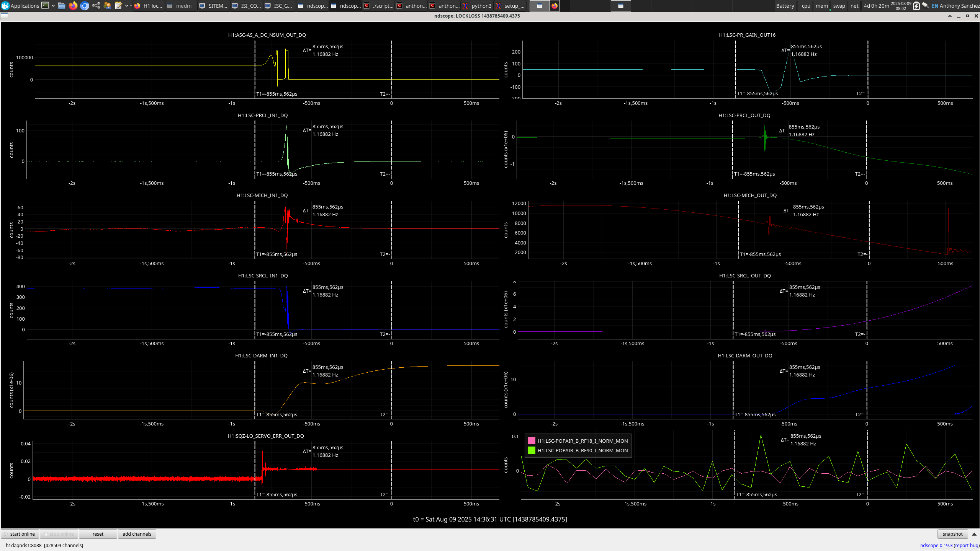This screenshot has width=980, height=551.
Task: Click the green RF90_I_NORM_MON legend swatch
Action: point(532,450)
